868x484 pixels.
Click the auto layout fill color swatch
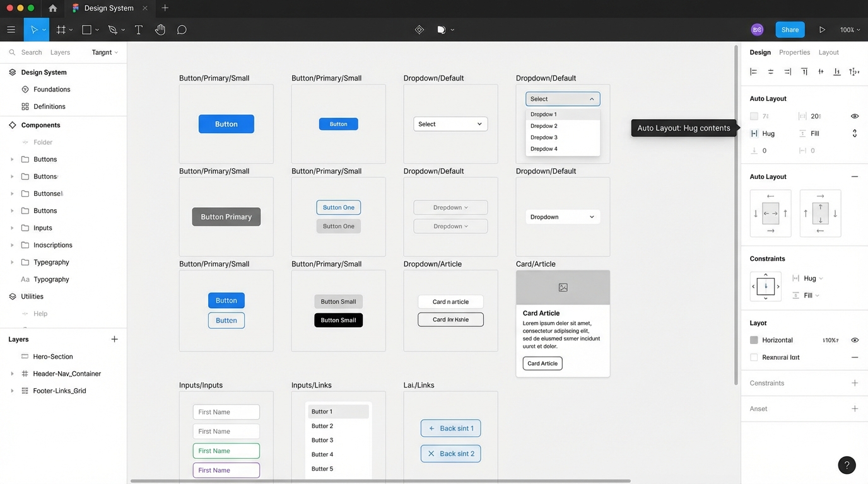tap(754, 116)
